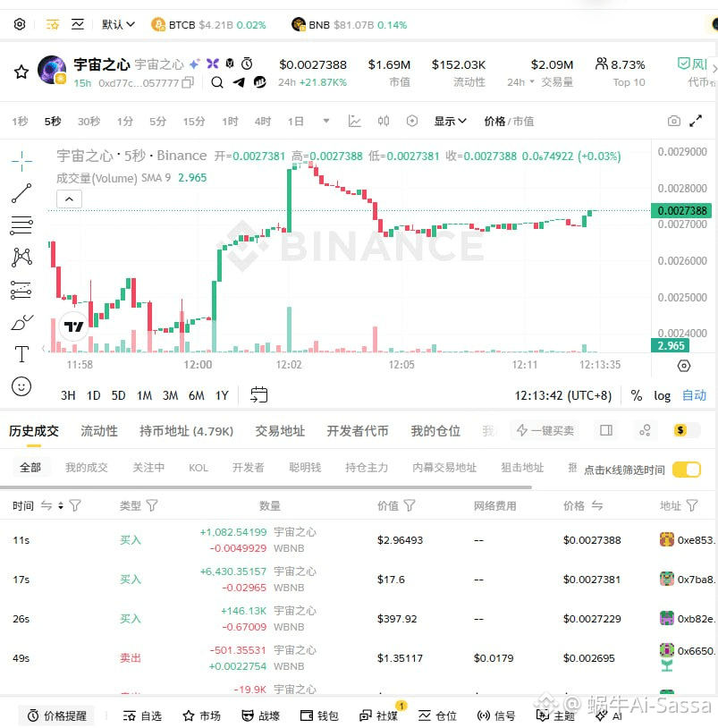Screen dimensions: 718x728
Task: Switch to 开发者代币 tab
Action: 358,431
